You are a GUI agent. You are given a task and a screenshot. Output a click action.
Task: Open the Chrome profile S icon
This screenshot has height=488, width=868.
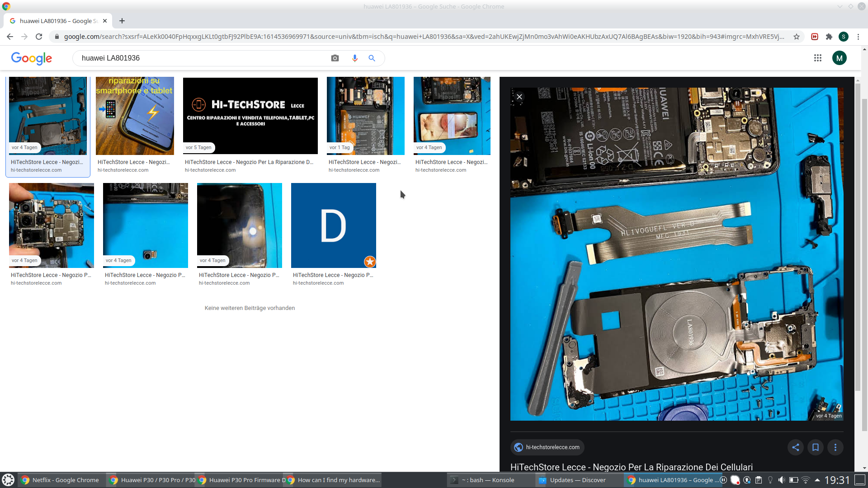click(x=844, y=37)
